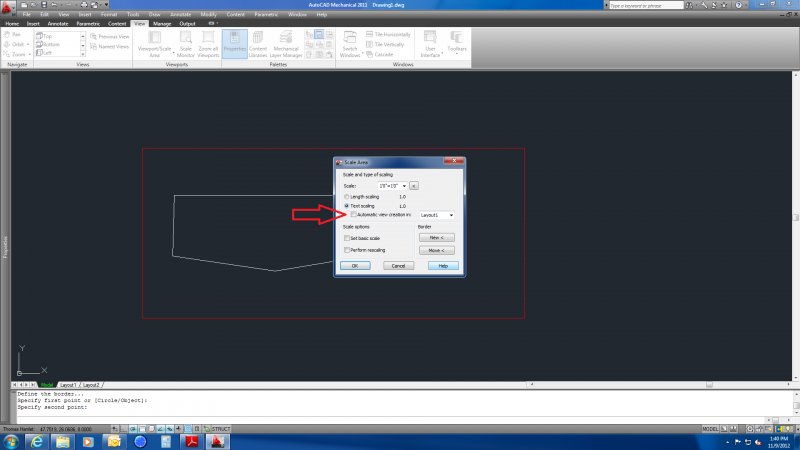This screenshot has height=450, width=800.
Task: Click the small button beside Scale dropdown
Action: [x=414, y=186]
